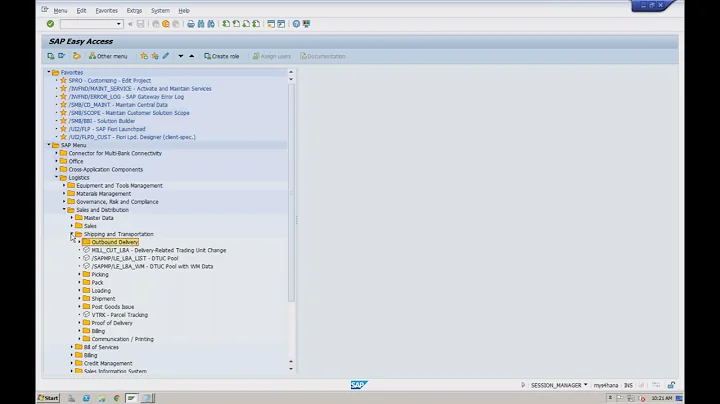720x404 pixels.
Task: Click the Add to Favorites star icon
Action: point(144,56)
